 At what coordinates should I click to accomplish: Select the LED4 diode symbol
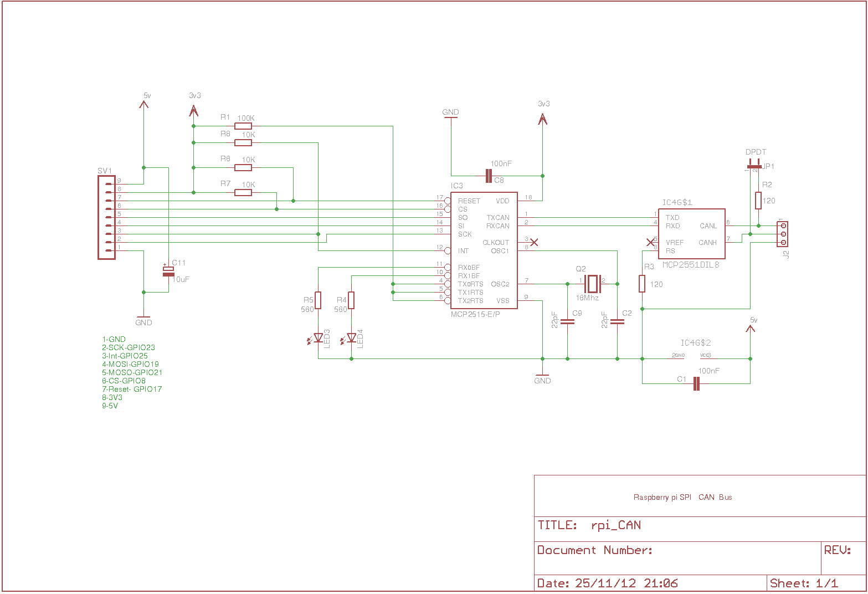point(351,336)
